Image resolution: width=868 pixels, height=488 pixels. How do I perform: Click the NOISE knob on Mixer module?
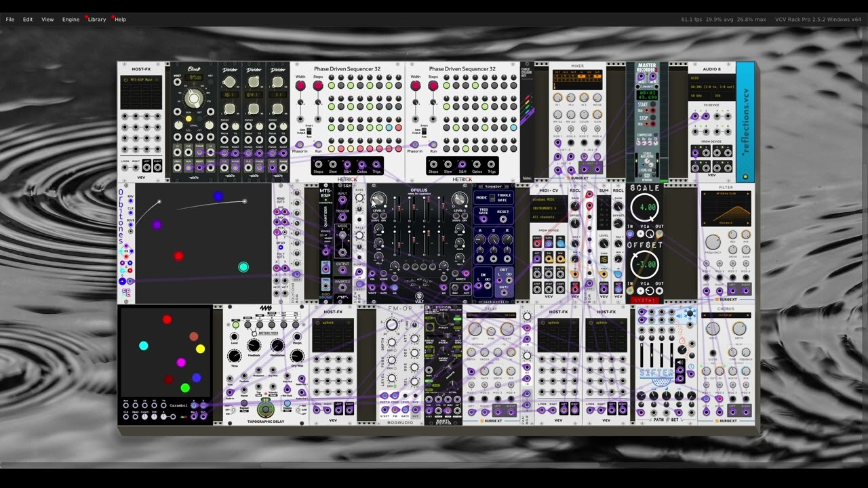[x=597, y=97]
